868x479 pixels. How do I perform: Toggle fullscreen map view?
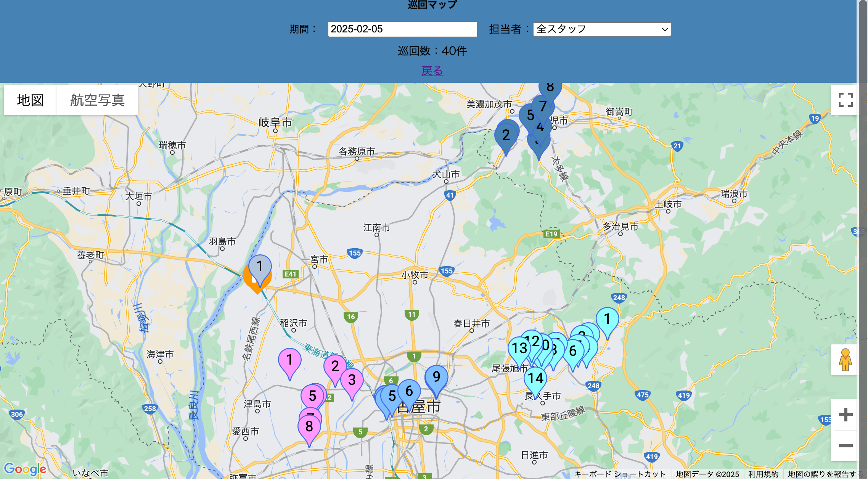(x=845, y=100)
